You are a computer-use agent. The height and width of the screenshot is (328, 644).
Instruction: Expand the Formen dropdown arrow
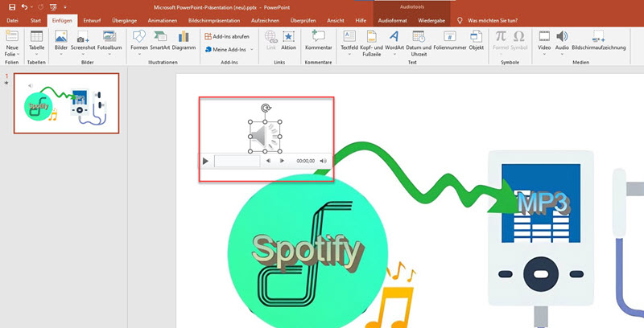coord(139,54)
